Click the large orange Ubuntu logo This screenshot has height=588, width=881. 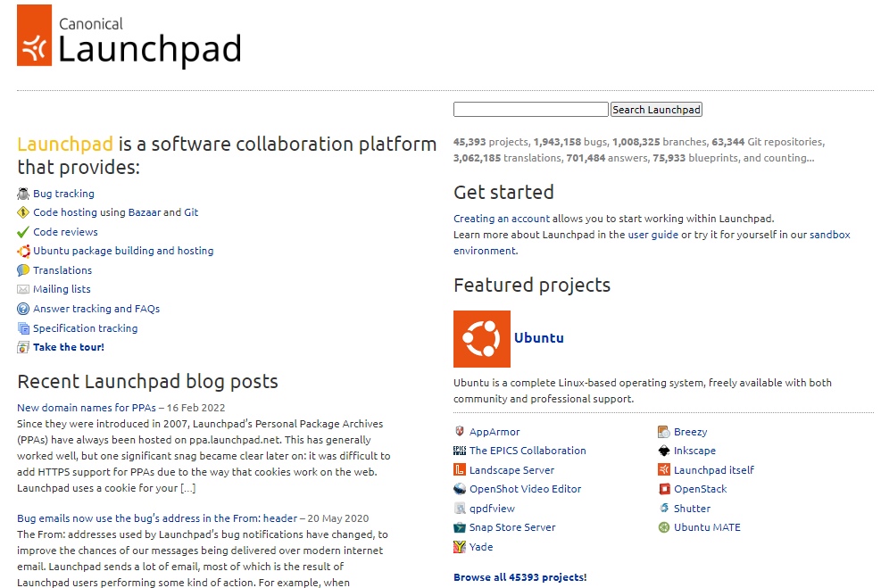coord(482,339)
